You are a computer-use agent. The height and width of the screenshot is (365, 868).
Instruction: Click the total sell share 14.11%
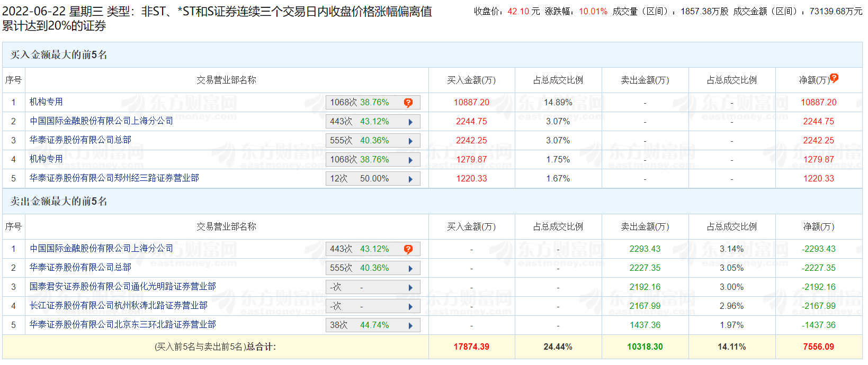pyautogui.click(x=732, y=347)
